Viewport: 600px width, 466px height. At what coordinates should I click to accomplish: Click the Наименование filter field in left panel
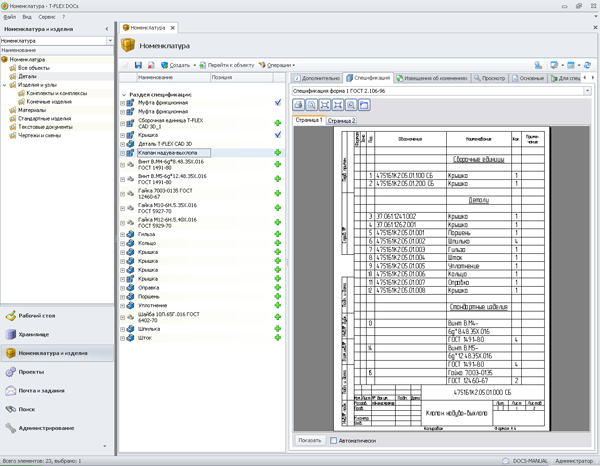coord(57,50)
